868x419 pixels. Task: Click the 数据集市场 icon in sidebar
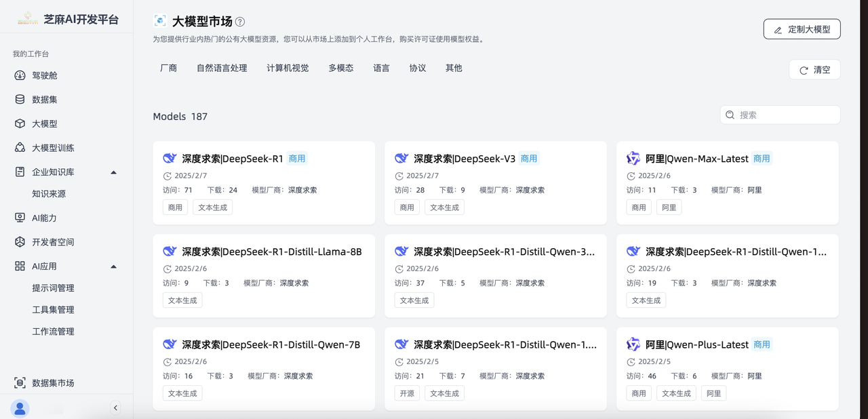pyautogui.click(x=20, y=383)
